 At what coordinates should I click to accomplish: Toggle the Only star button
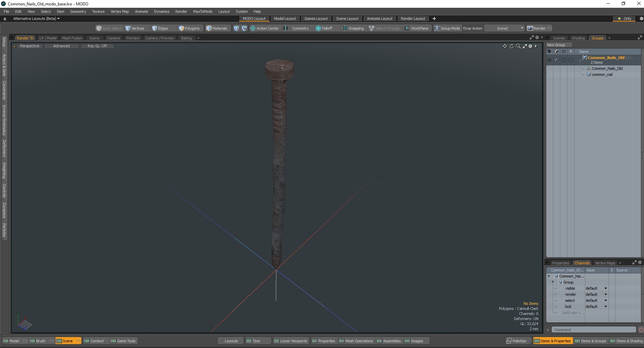coord(624,19)
